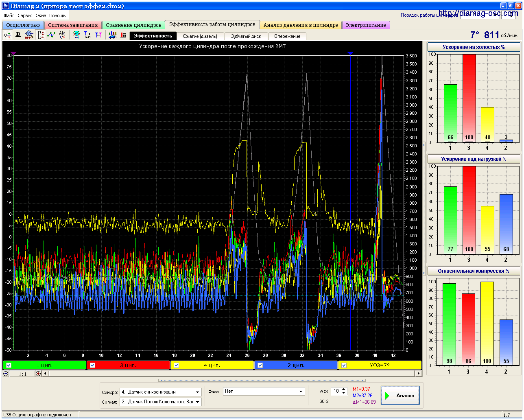Click the ΔM1=36.89 purple readout
The height and width of the screenshot is (420, 524).
pos(364,402)
